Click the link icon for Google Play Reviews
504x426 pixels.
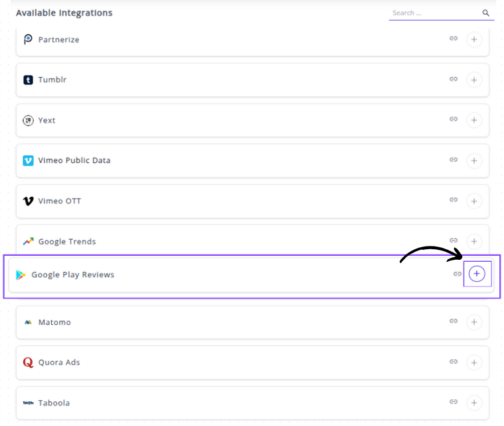[x=457, y=274]
